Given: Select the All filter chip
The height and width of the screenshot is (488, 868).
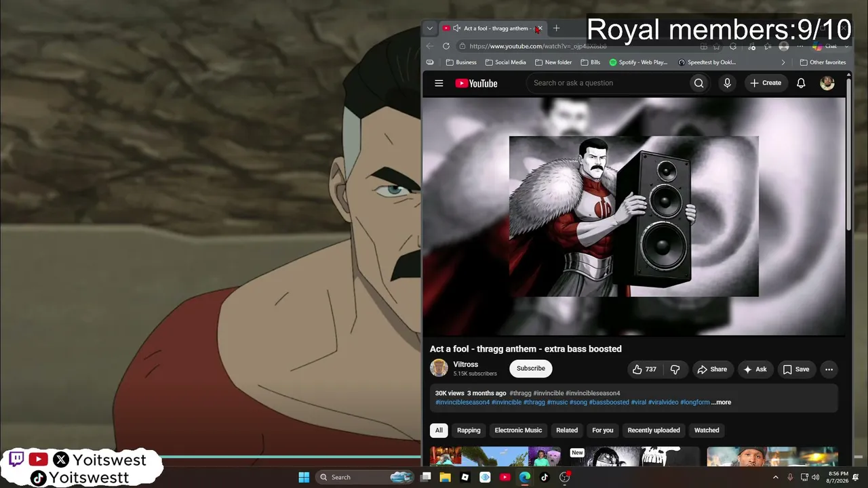Looking at the screenshot, I should click(439, 430).
